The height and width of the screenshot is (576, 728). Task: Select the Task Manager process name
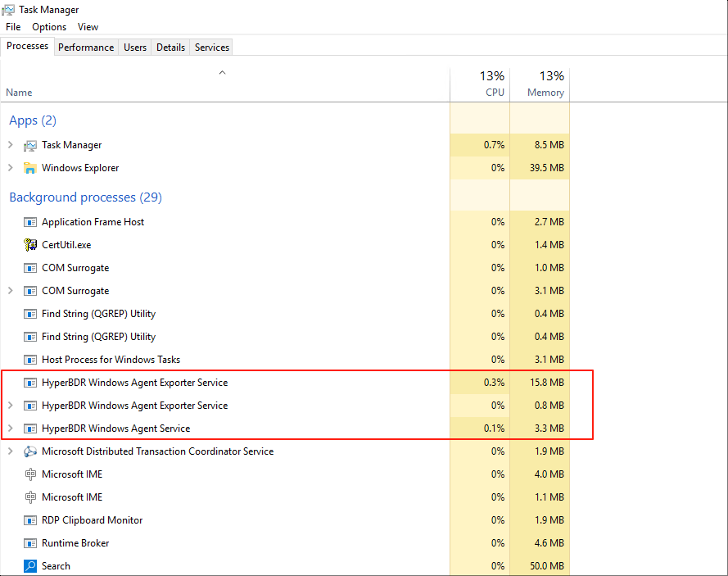[71, 145]
